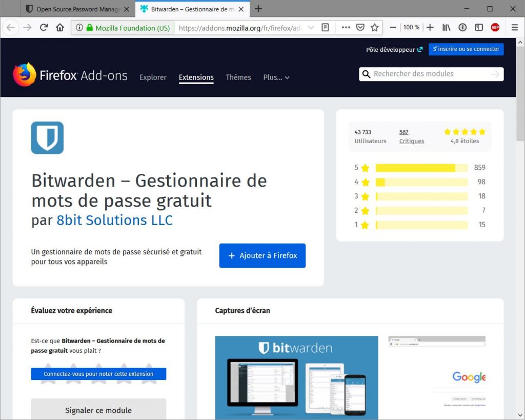Toggle the sidebar panel icon

click(479, 28)
